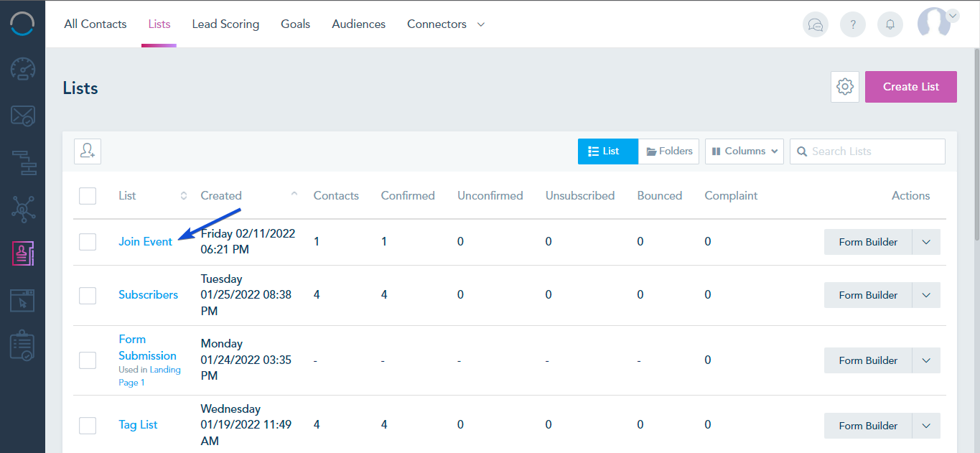Open the Subscribers list link
980x453 pixels.
click(x=148, y=295)
